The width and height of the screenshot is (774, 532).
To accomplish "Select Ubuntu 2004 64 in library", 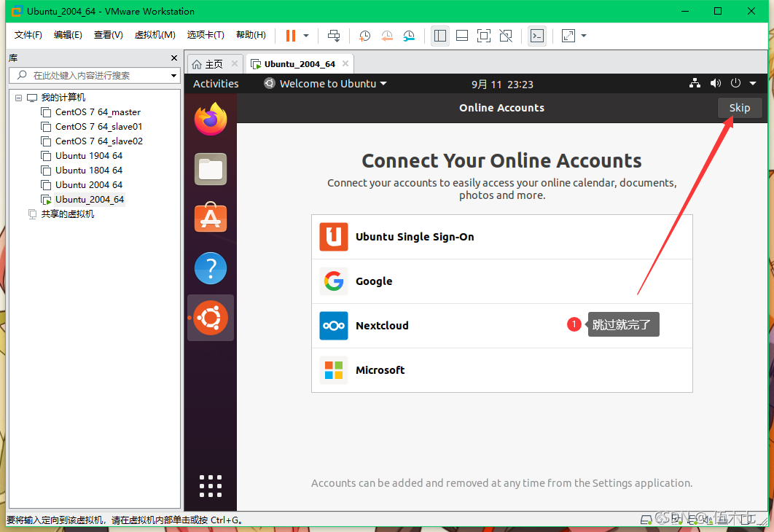I will click(x=89, y=185).
